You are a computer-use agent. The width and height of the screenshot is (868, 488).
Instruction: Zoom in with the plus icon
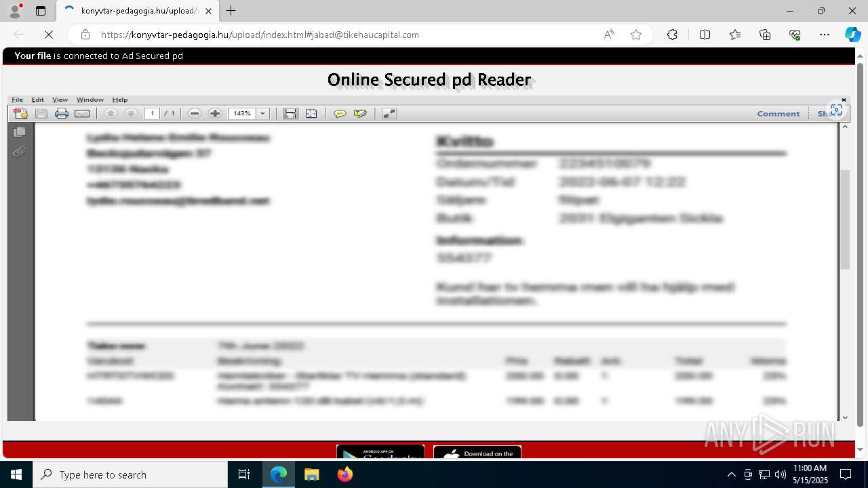(215, 114)
